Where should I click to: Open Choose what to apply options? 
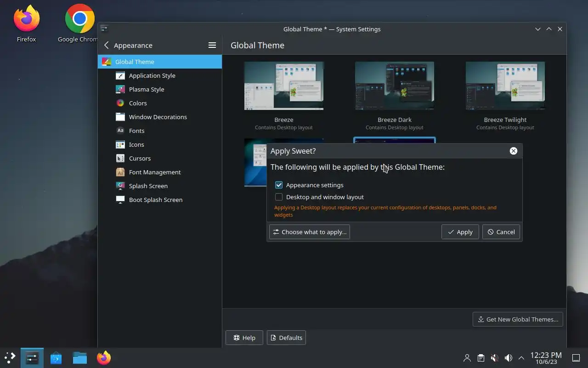[x=310, y=232]
